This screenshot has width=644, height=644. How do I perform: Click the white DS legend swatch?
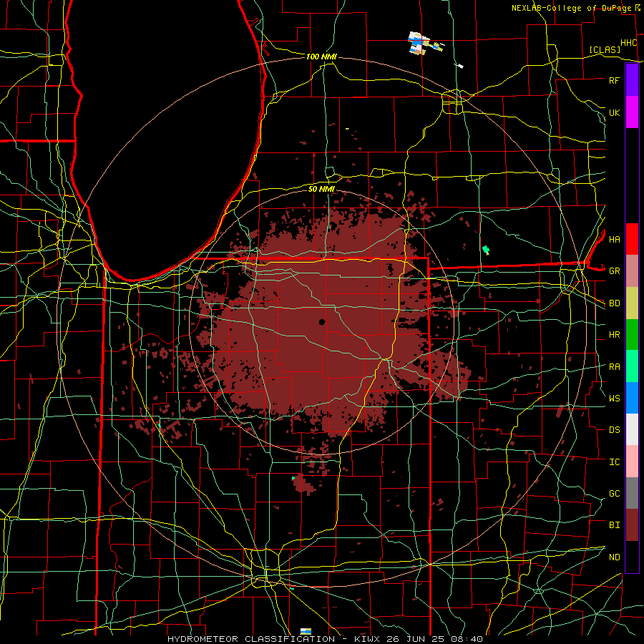pos(632,429)
